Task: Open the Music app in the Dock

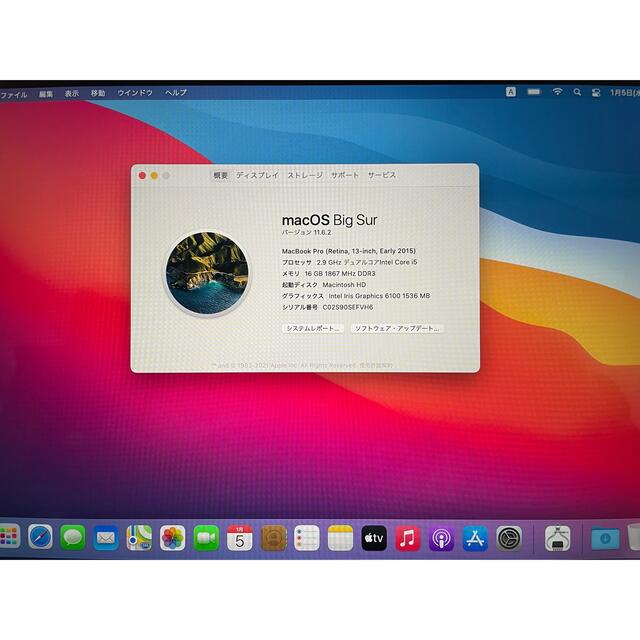Action: 407,538
